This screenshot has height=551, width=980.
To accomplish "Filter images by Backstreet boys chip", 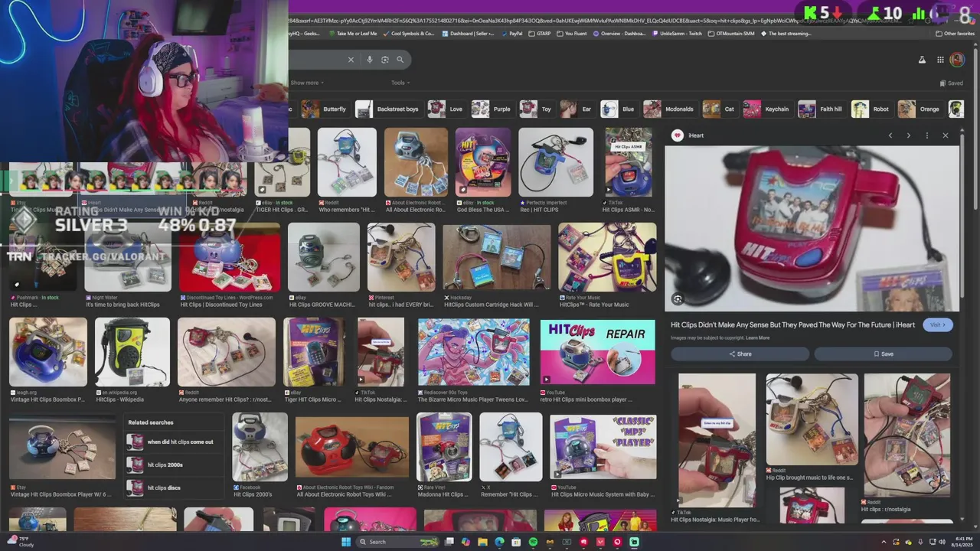I will point(387,109).
